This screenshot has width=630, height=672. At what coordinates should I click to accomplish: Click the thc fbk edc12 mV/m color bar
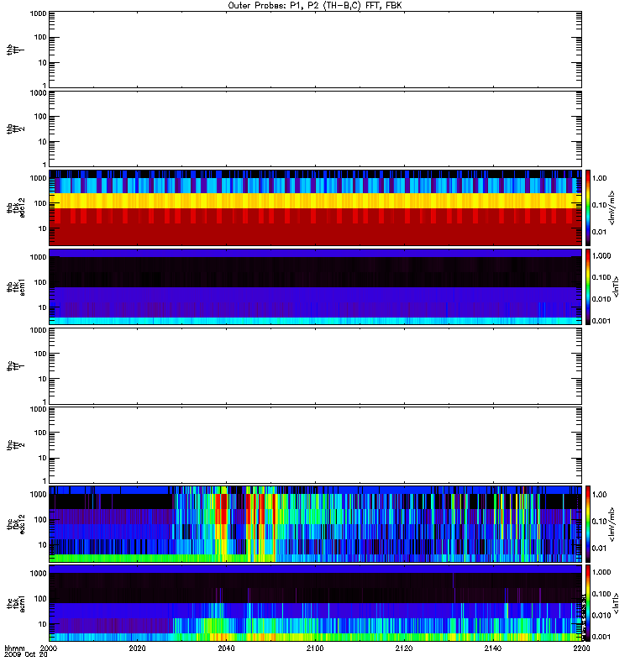(588, 523)
